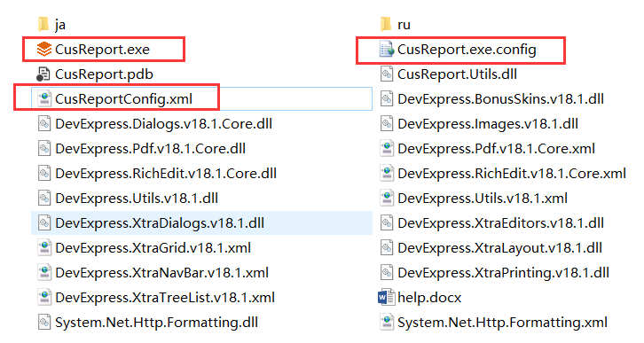
Task: Select DevExpress.XtraDialogs.v18.1.dll file name
Action: pos(160,223)
